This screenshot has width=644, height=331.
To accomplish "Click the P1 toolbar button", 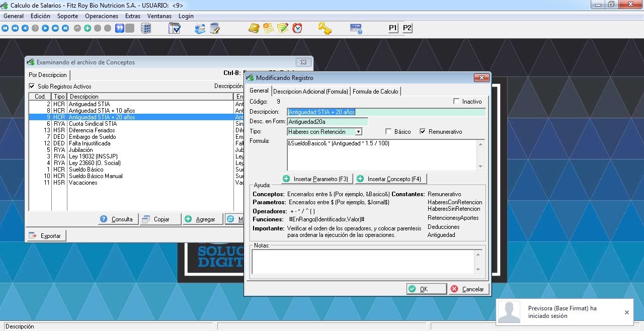I will [x=393, y=28].
